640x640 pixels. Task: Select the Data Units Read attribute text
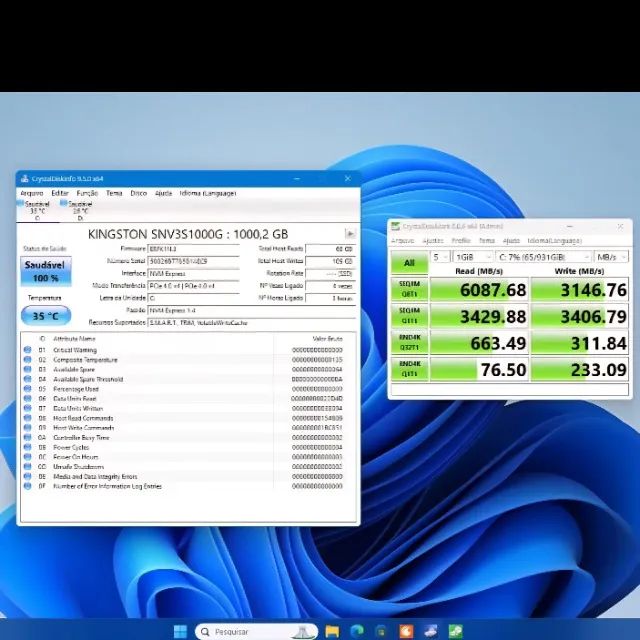pos(75,398)
